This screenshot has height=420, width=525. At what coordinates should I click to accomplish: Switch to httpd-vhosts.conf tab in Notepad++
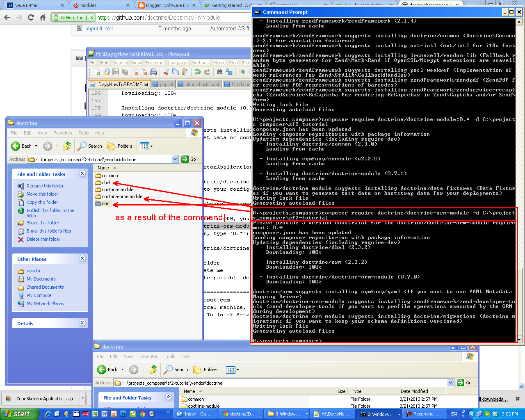tap(199, 84)
